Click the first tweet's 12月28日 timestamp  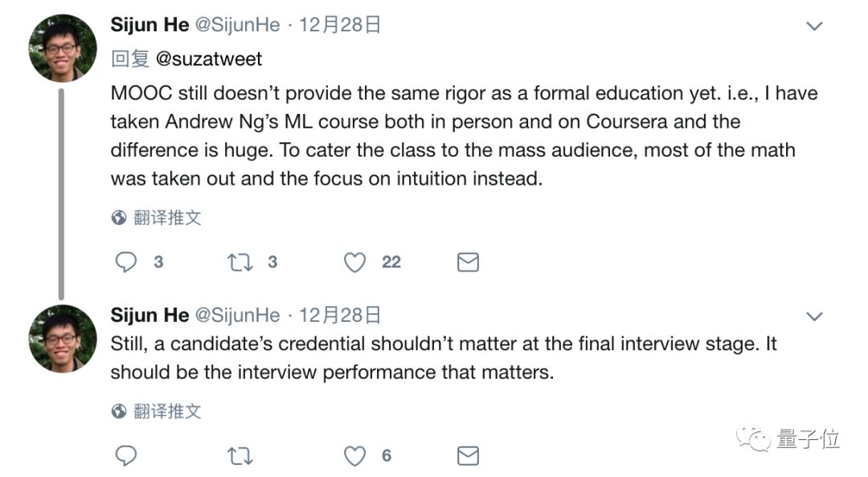coord(340,25)
